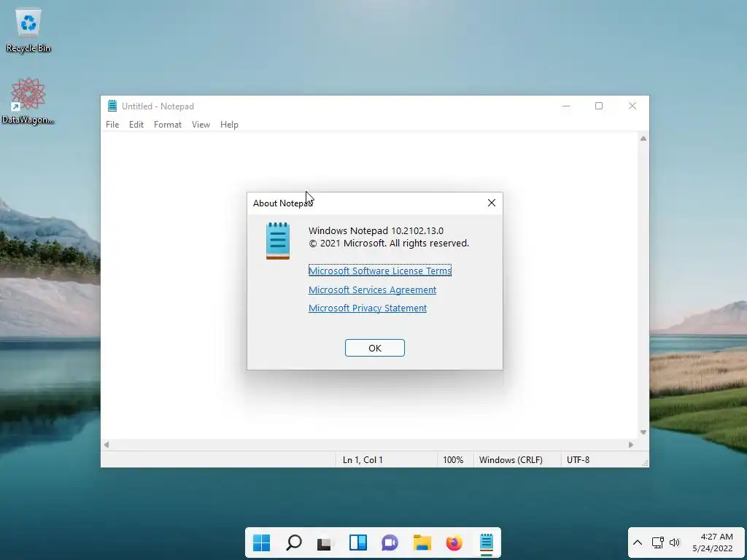Open Task View from the taskbar

(x=325, y=542)
